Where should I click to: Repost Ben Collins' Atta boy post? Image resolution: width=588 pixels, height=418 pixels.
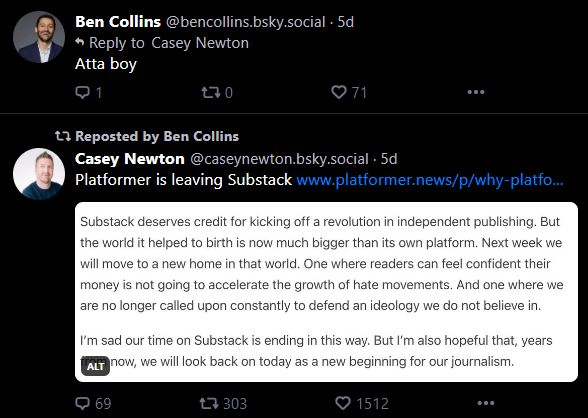tap(217, 92)
